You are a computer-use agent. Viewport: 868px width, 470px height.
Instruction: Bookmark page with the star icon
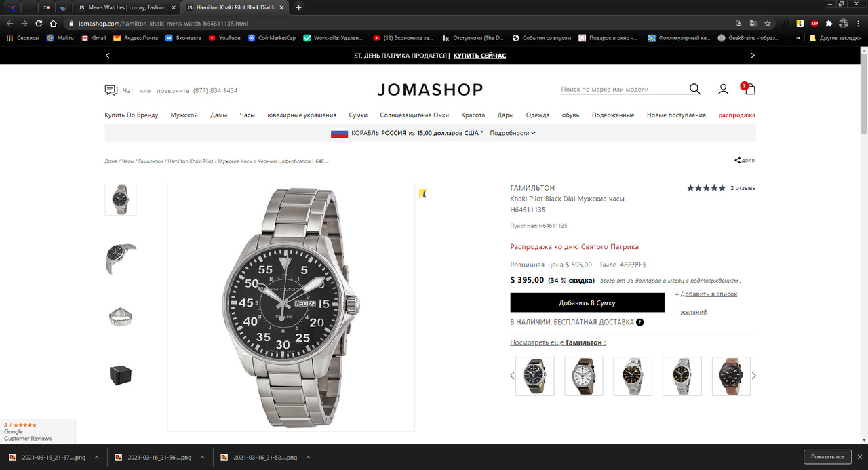pyautogui.click(x=768, y=23)
